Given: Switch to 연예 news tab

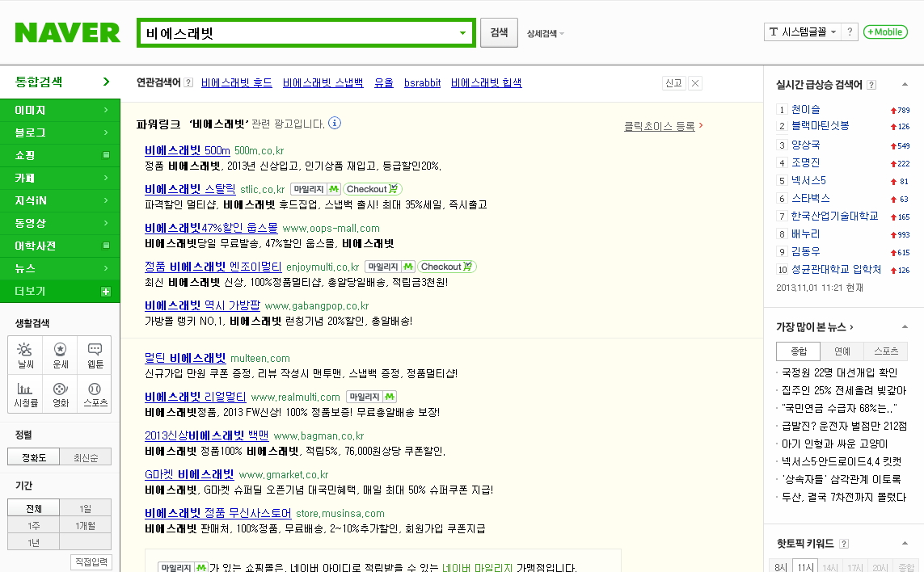Looking at the screenshot, I should pyautogui.click(x=842, y=351).
